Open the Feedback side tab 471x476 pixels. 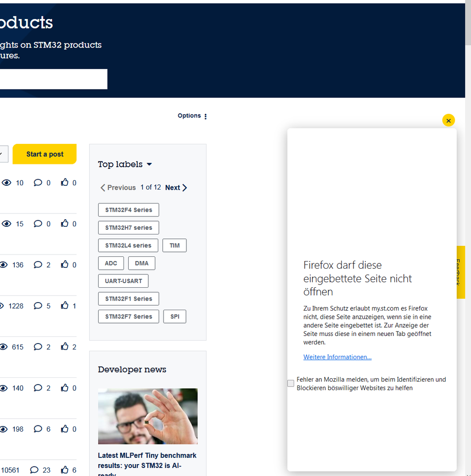click(461, 272)
